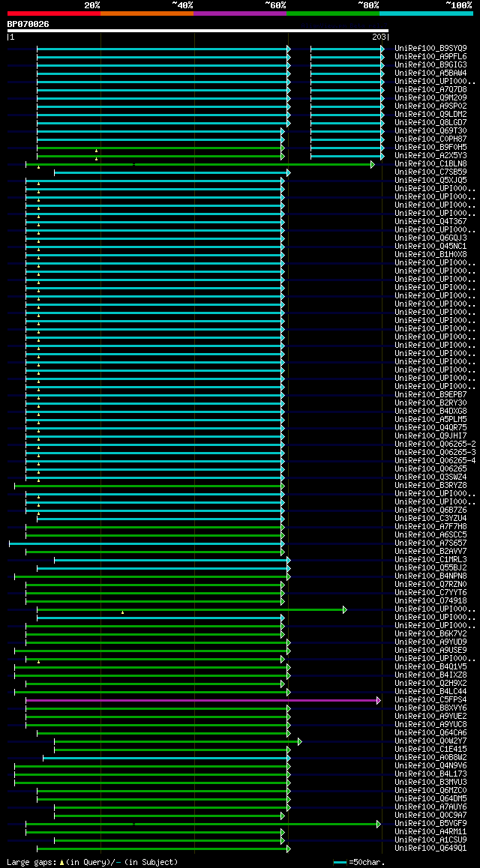Click label UniRef100_Q9M2O9
The height and width of the screenshot is (868, 480).
[x=430, y=98]
